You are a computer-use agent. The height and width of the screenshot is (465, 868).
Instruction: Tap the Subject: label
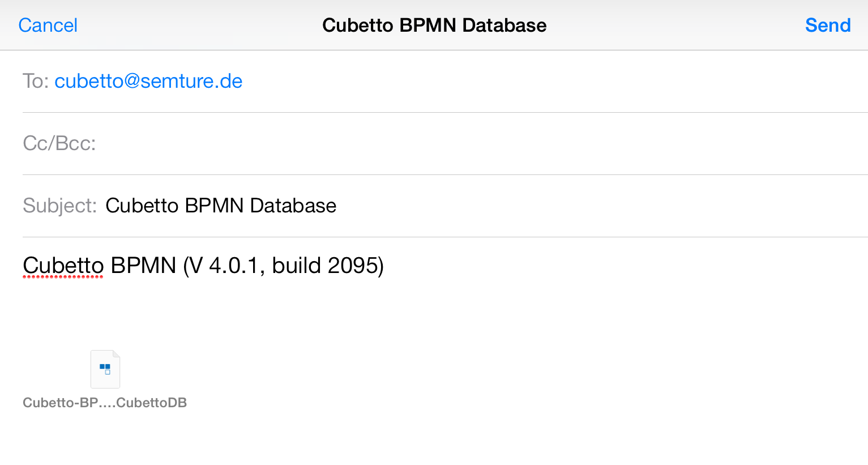click(60, 206)
